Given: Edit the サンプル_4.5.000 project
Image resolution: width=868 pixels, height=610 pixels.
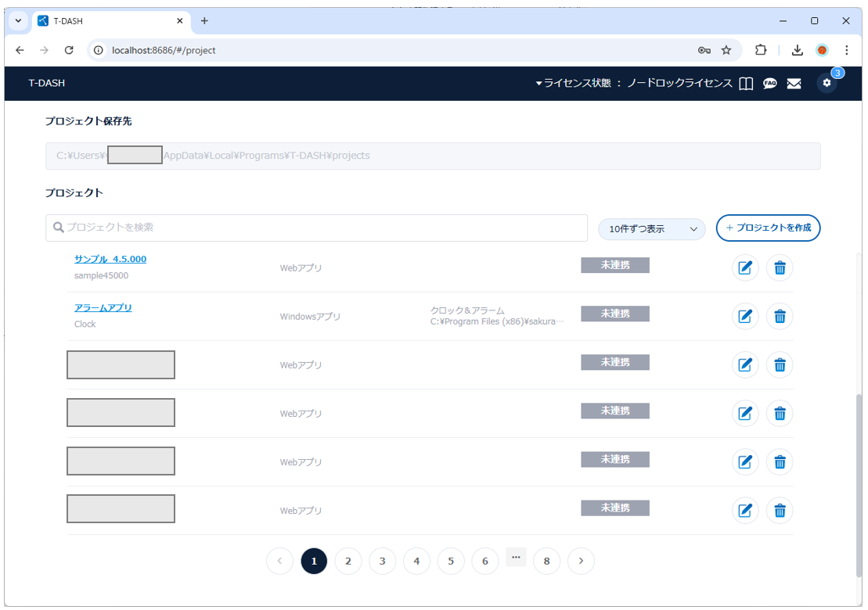Looking at the screenshot, I should coord(745,268).
